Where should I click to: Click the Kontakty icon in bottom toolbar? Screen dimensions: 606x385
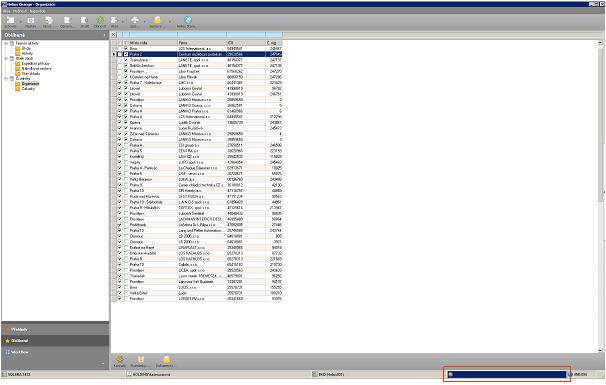(120, 359)
